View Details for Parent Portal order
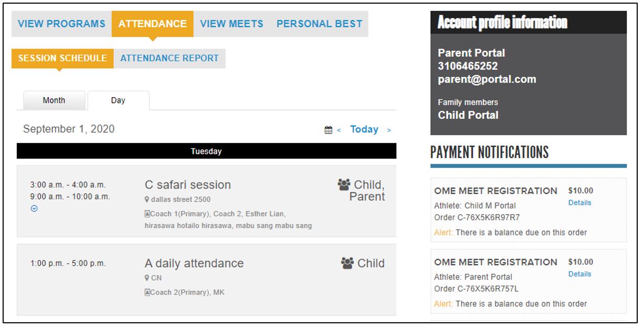644x328 pixels. click(580, 274)
